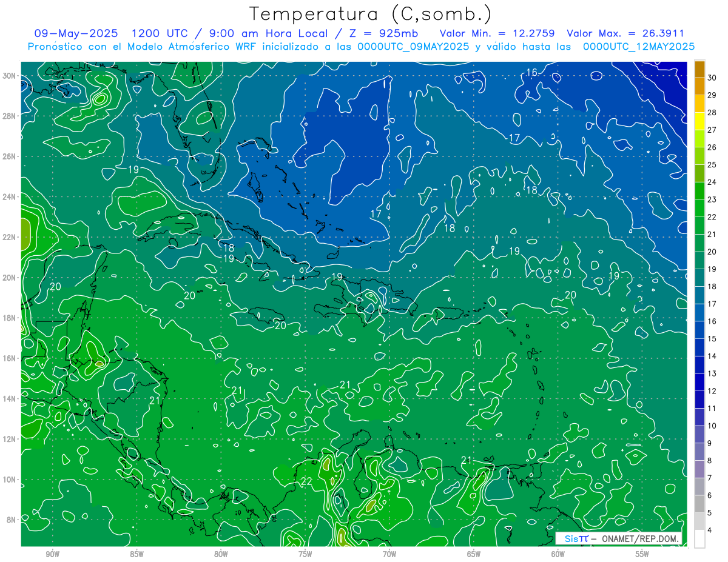Click the "85W" longitude axis label
728x562 pixels.
point(136,554)
